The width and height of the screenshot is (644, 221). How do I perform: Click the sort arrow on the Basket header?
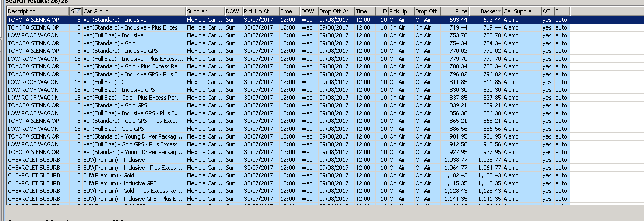(499, 11)
